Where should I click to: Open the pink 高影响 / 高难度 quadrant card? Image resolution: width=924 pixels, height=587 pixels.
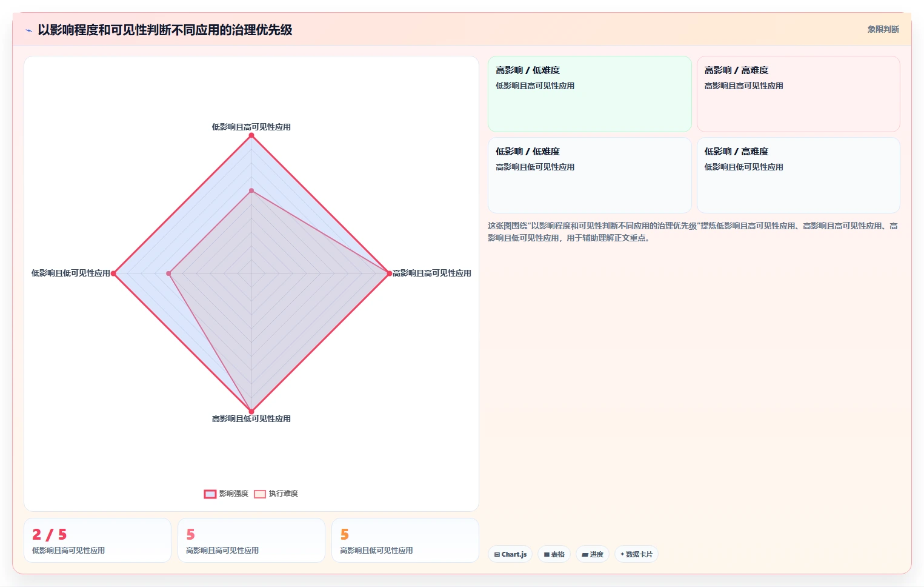pyautogui.click(x=799, y=94)
